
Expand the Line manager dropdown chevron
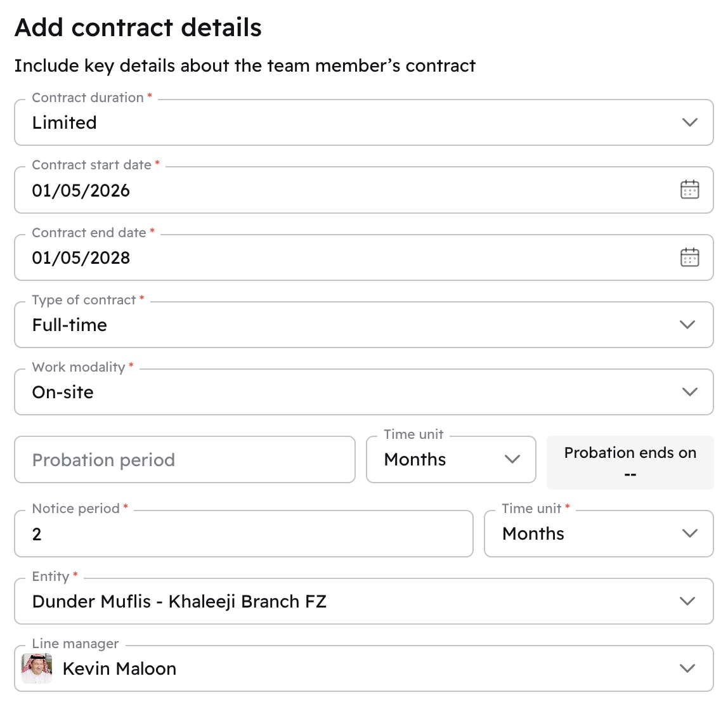click(687, 668)
